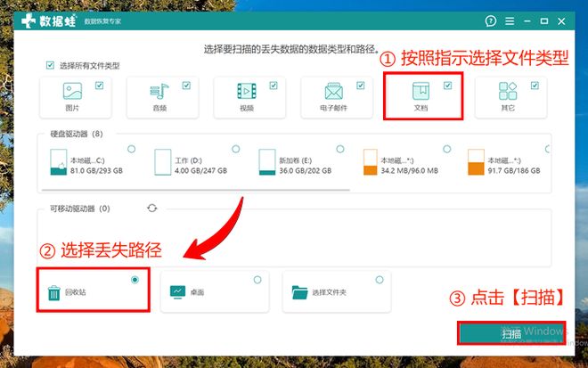The height and width of the screenshot is (368, 588).
Task: Uncheck the Video (视频) checkbox
Action: (274, 86)
